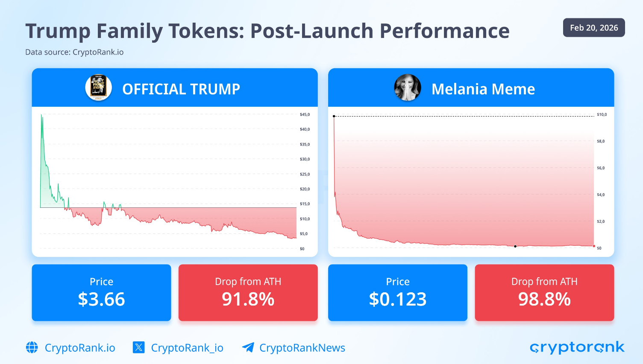Screen dimensions: 643x364
Task: Click the Telegram paper plane icon
Action: [248, 347]
